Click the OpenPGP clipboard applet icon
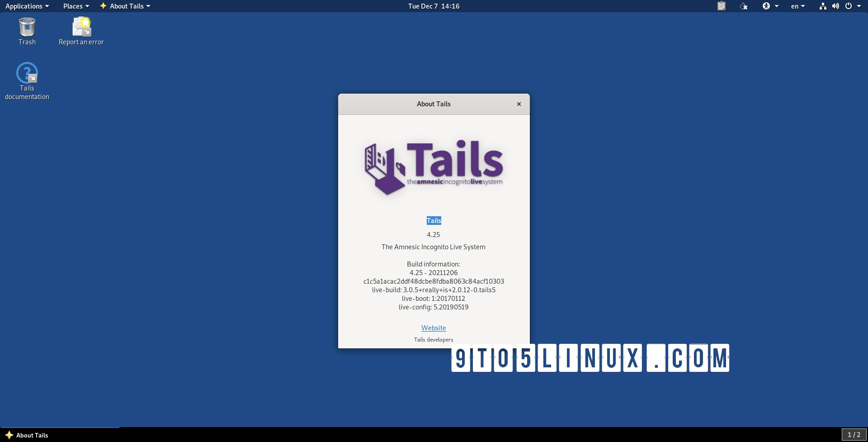Viewport: 868px width, 442px height. (722, 6)
